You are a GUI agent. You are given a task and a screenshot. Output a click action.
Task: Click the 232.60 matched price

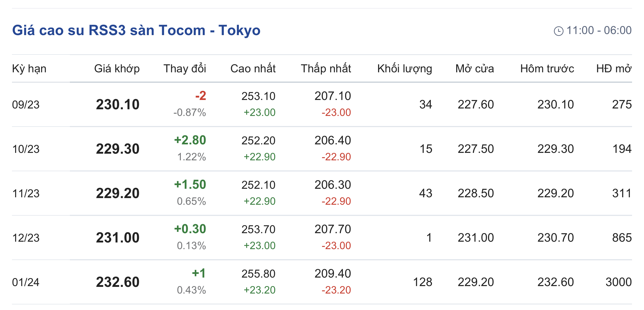click(118, 282)
